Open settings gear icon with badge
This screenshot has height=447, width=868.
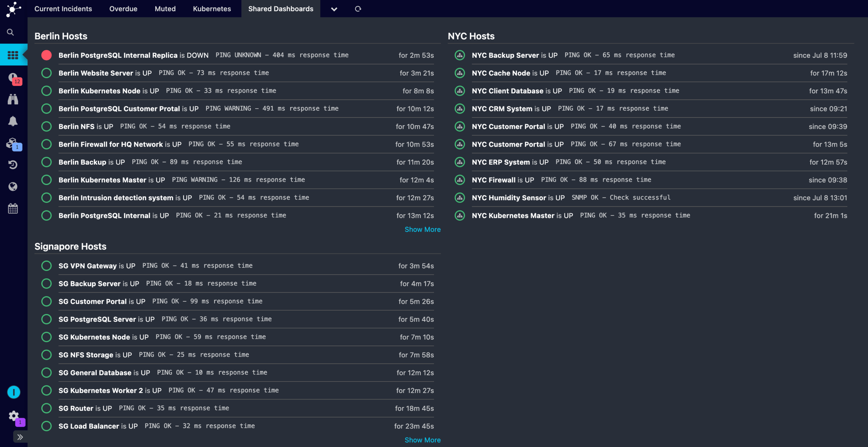click(14, 415)
